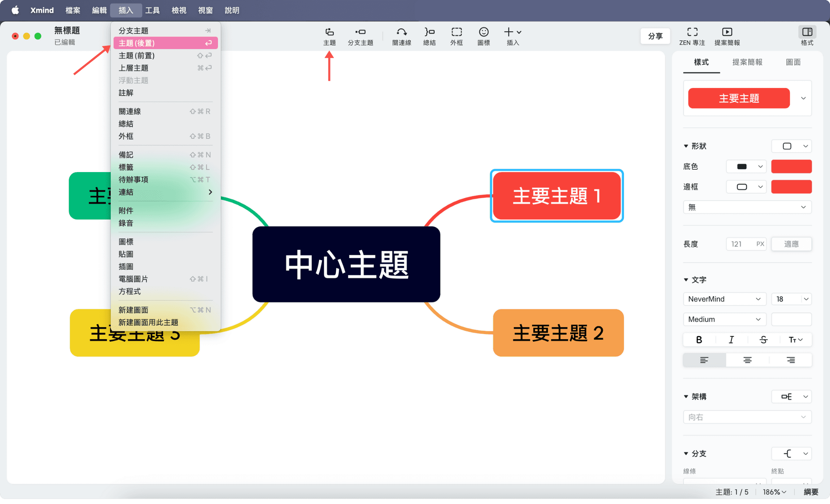Screen dimensions: 830x504
Task: Click the 分享 share button
Action: 655,36
